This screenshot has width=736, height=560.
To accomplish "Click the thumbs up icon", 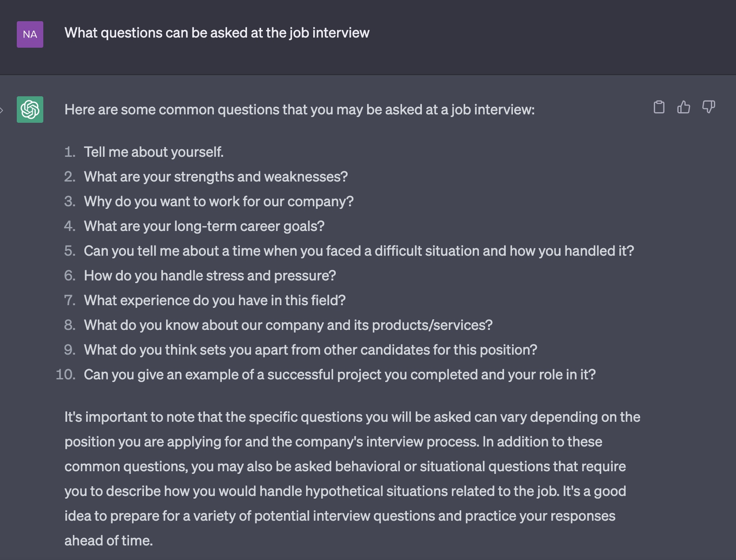I will tap(683, 107).
